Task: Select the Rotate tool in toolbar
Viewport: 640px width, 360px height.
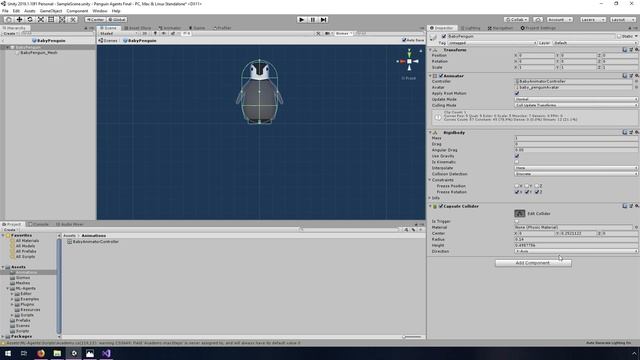Action: [x=30, y=20]
